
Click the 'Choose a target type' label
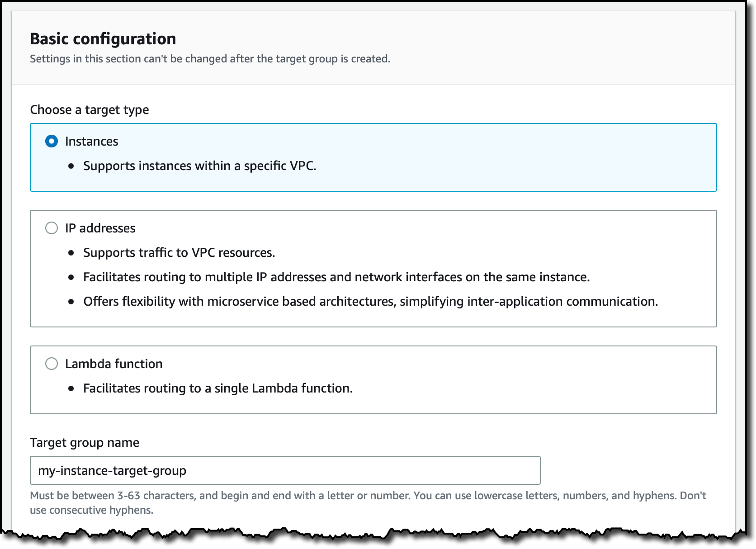pos(90,110)
